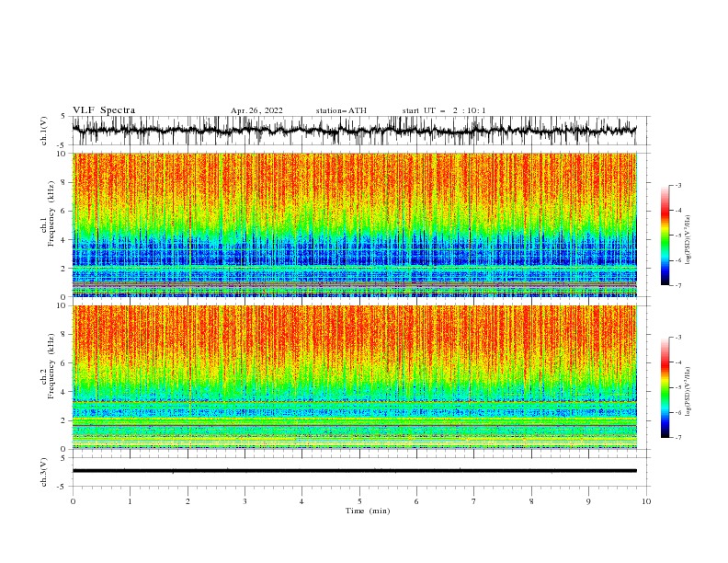Click time axis tick label "9"
The width and height of the screenshot is (728, 563).
click(588, 501)
